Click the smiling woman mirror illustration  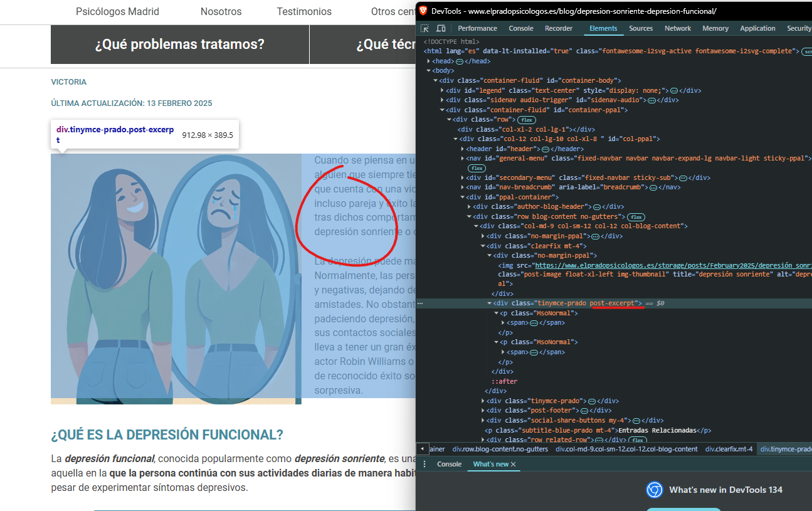click(x=176, y=279)
